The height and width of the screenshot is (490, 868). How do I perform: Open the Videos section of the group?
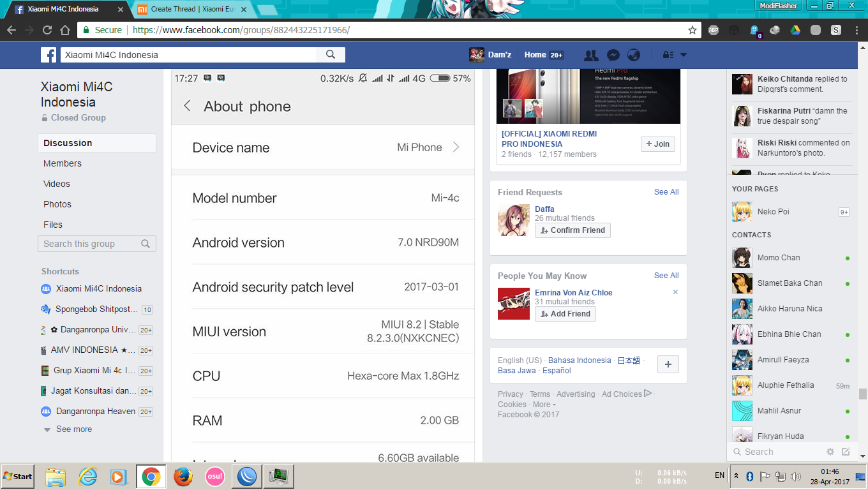pyautogui.click(x=57, y=184)
